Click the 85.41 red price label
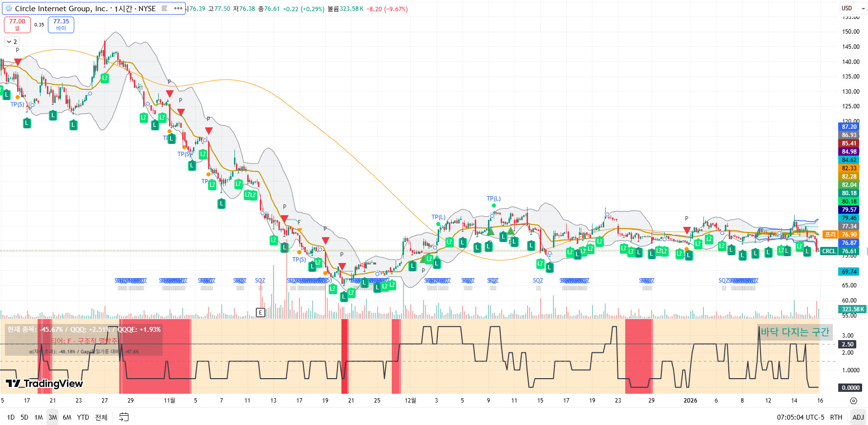The height and width of the screenshot is (425, 868). coord(849,143)
